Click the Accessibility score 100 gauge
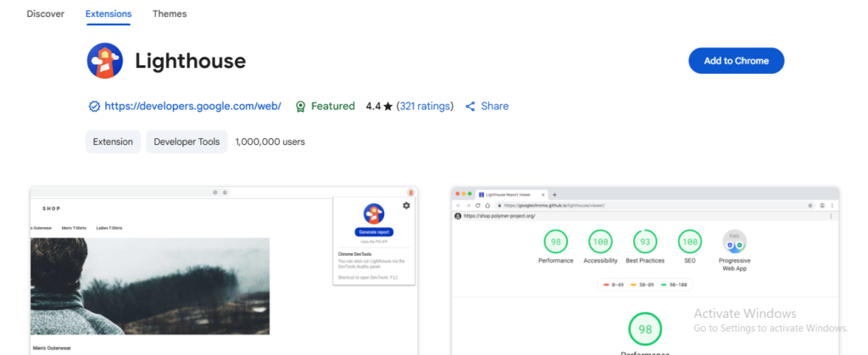This screenshot has height=355, width=868. (601, 241)
